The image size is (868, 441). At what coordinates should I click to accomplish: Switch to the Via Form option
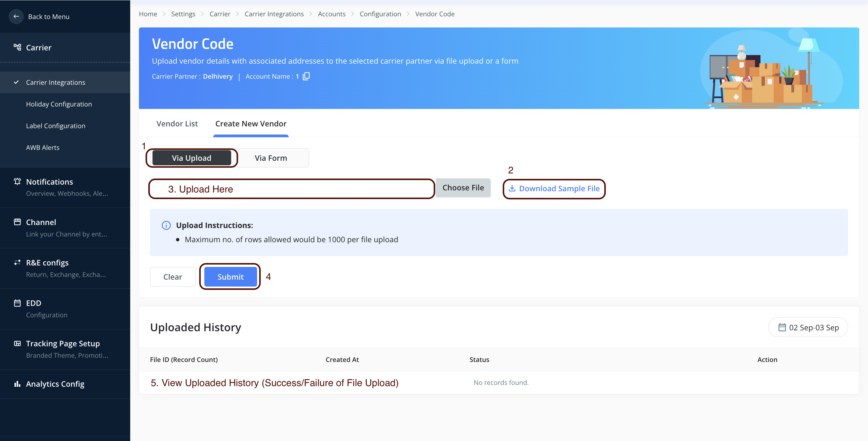271,158
